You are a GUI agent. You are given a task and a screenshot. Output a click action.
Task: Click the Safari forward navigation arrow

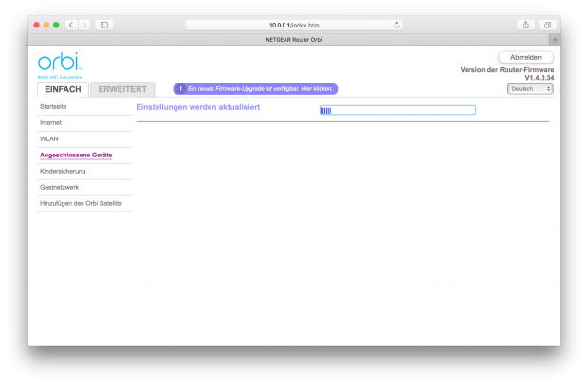[x=85, y=25]
